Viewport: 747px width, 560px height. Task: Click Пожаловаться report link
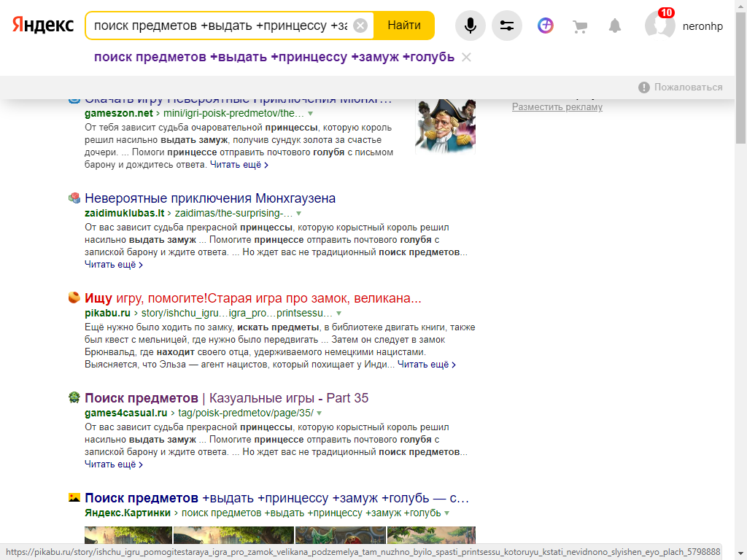[688, 87]
